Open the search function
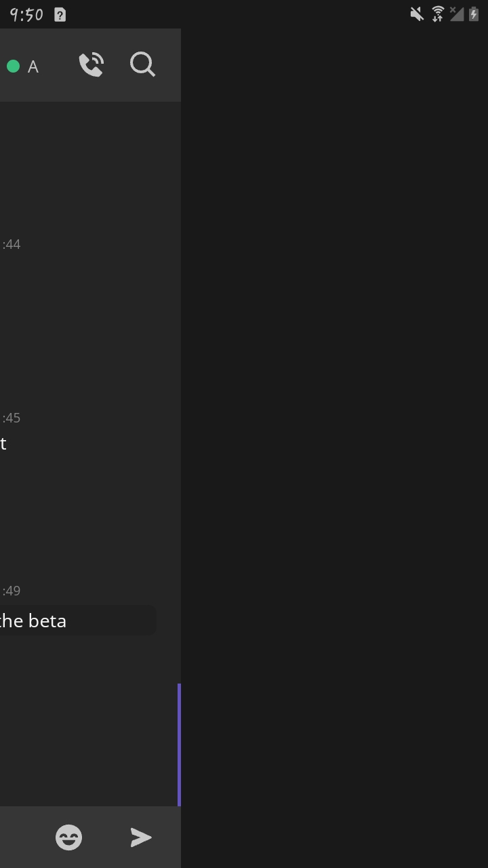488x868 pixels. tap(142, 64)
